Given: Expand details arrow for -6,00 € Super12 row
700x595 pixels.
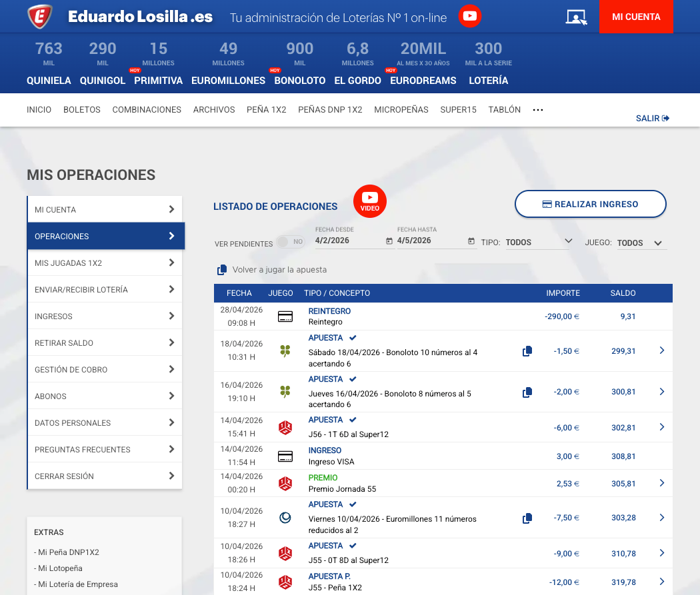Looking at the screenshot, I should 662,427.
